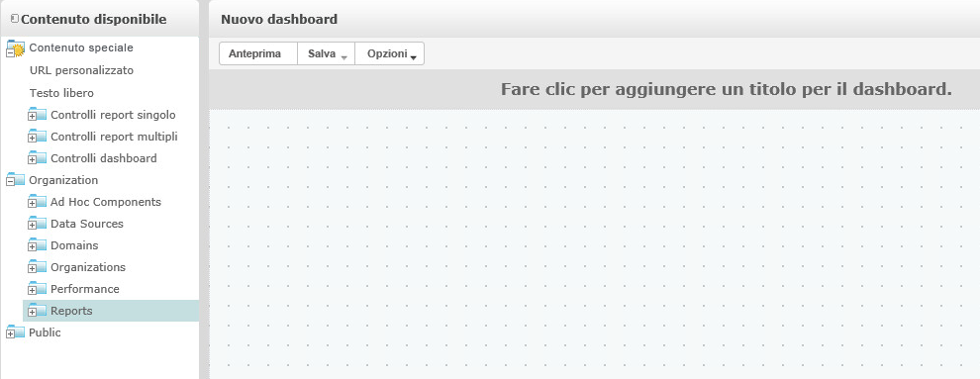Select Testo libero item
980x379 pixels.
(61, 93)
